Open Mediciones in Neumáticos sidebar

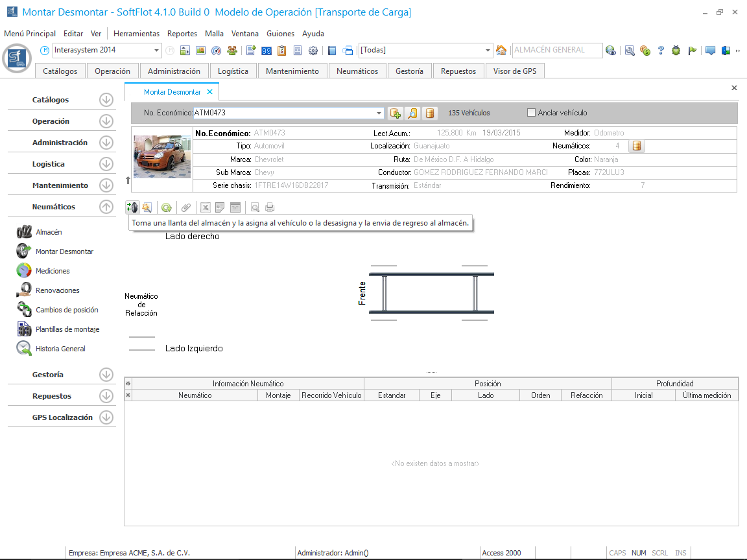click(x=53, y=271)
